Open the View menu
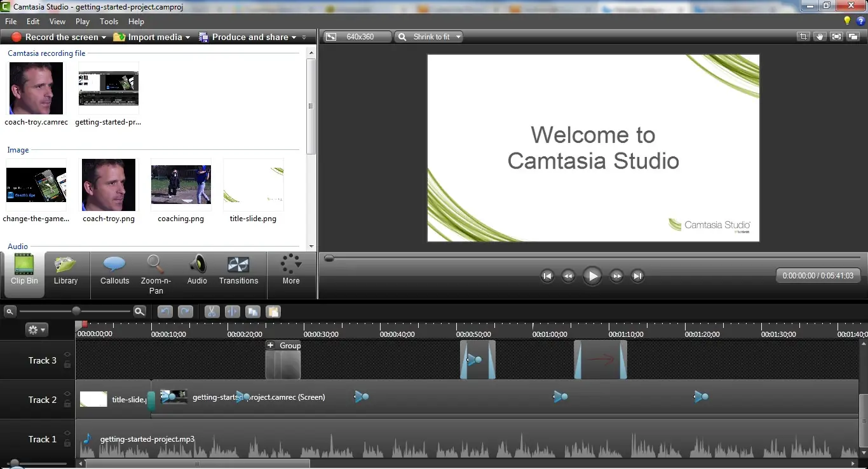The height and width of the screenshot is (469, 868). tap(57, 22)
